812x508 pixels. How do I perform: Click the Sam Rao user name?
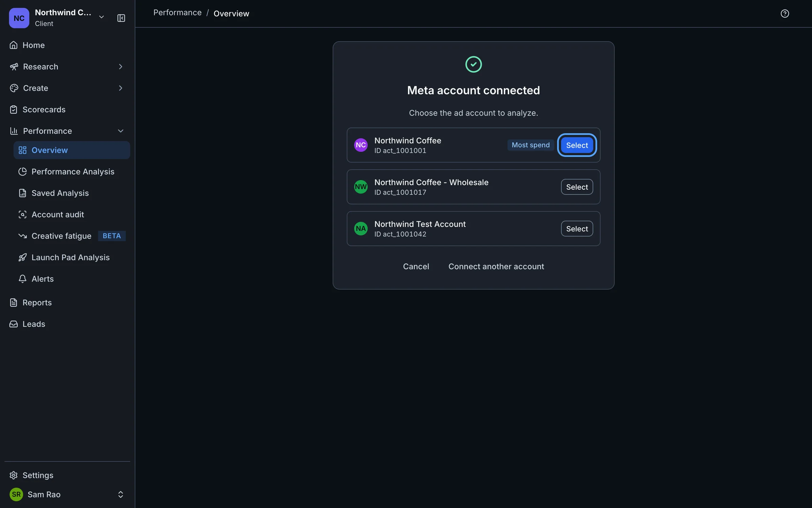tap(44, 494)
